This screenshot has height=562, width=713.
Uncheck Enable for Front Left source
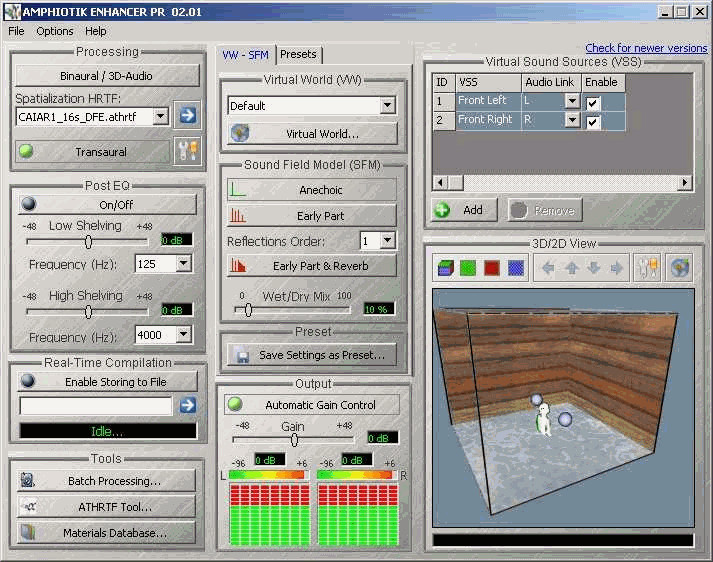[592, 103]
